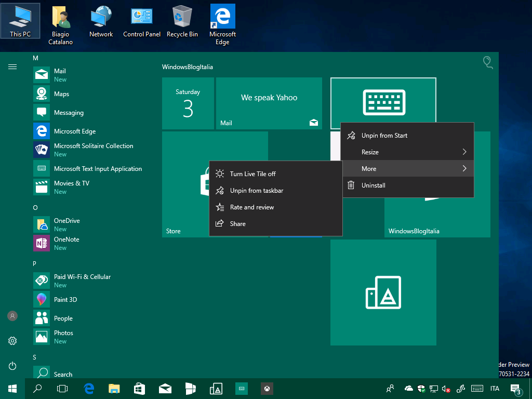Open Windows Defender shield in tray
Image resolution: width=532 pixels, height=399 pixels.
(x=421, y=389)
